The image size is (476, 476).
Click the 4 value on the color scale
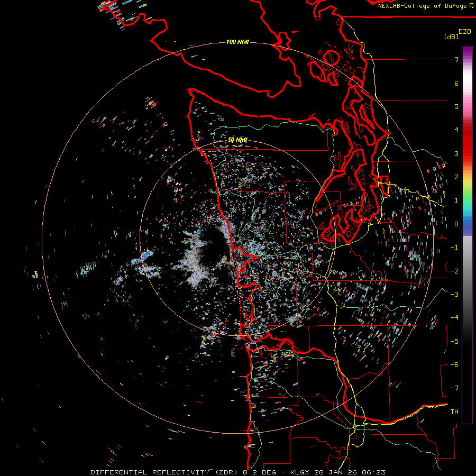456,130
